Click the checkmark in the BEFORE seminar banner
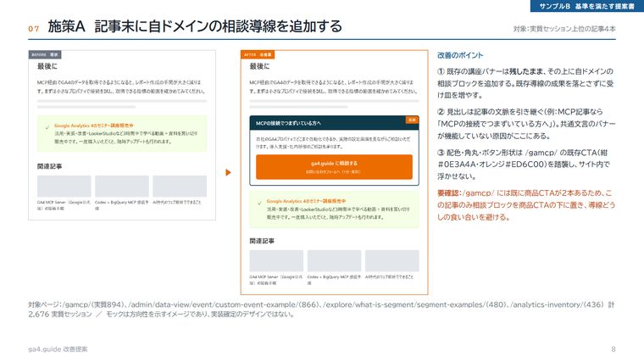The width and height of the screenshot is (644, 363). pyautogui.click(x=47, y=127)
